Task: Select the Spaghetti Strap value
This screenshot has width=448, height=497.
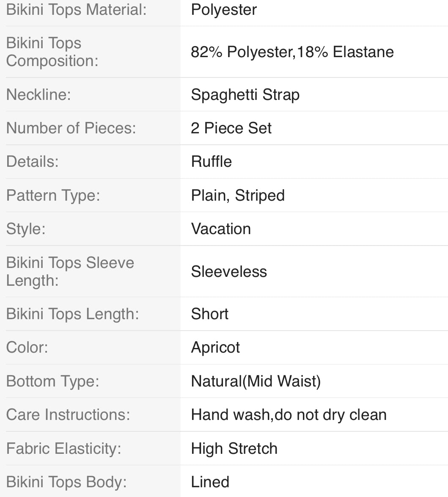Action: click(245, 95)
